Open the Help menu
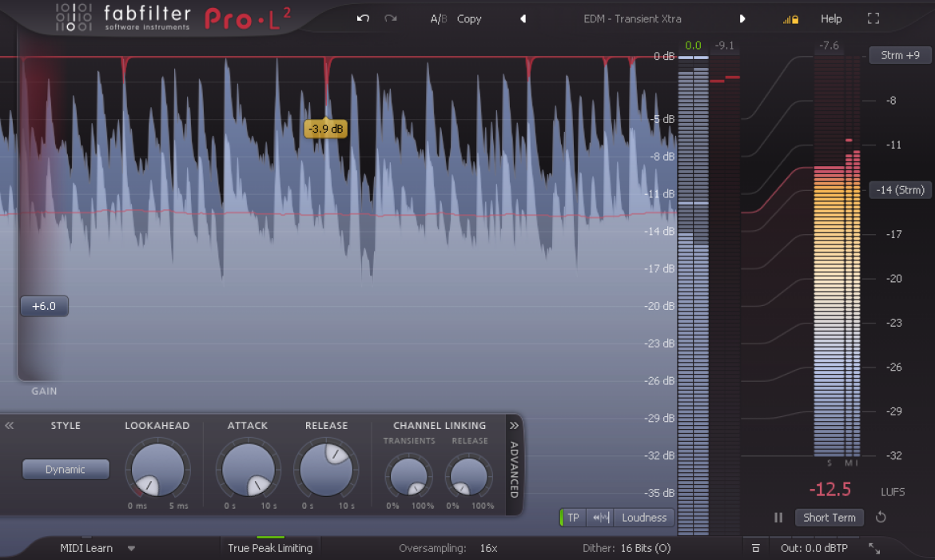 (831, 19)
